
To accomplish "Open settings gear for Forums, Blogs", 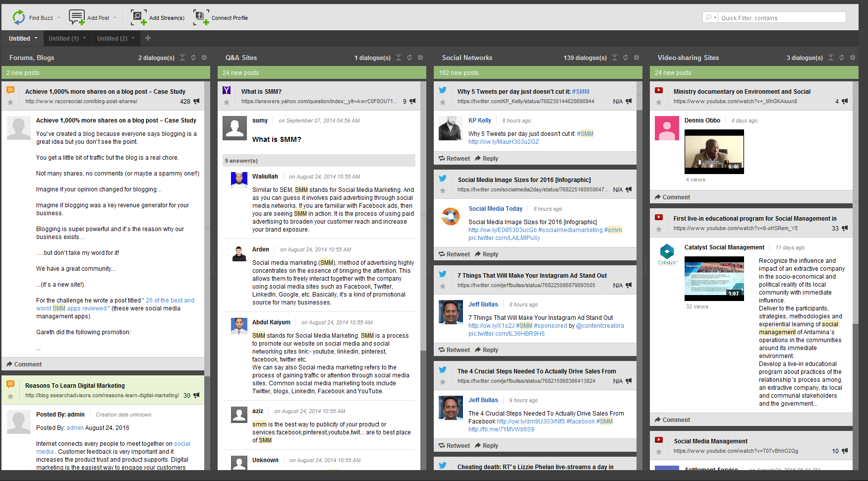I will tap(204, 58).
